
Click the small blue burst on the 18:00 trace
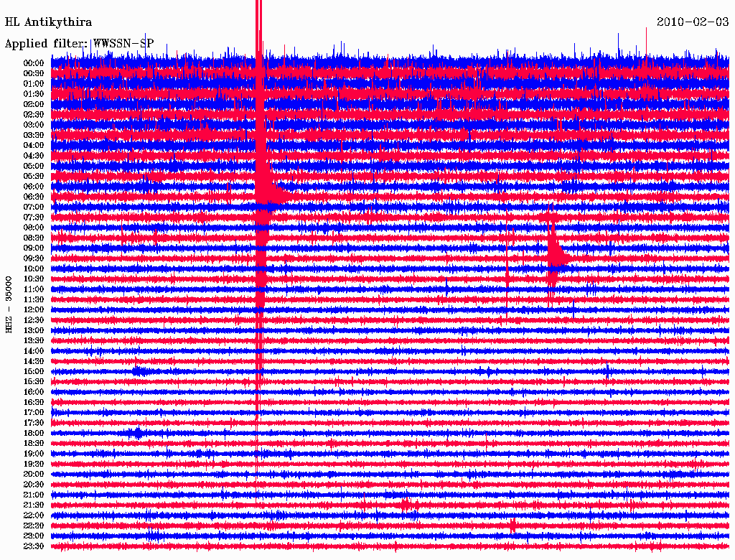(x=137, y=433)
